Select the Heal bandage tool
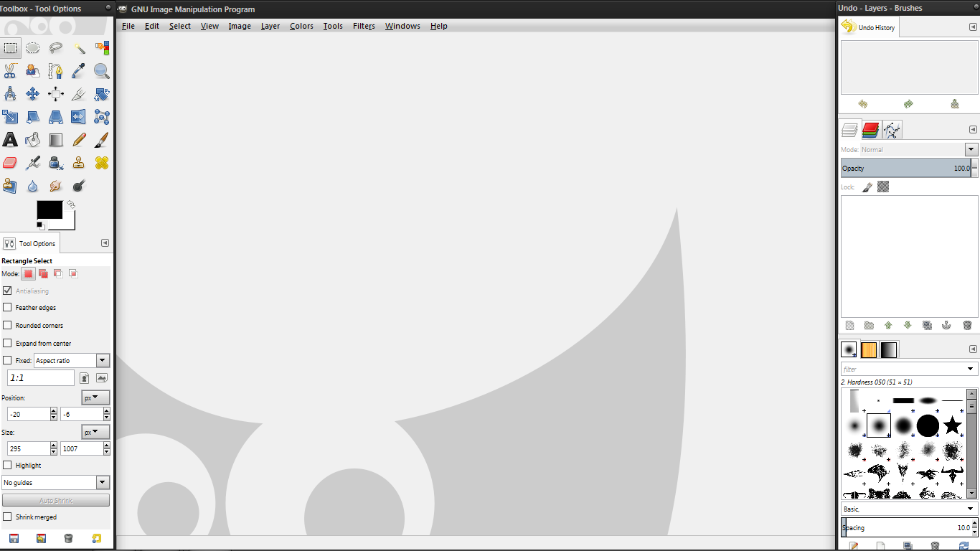Viewport: 980px width, 551px height. click(x=102, y=163)
